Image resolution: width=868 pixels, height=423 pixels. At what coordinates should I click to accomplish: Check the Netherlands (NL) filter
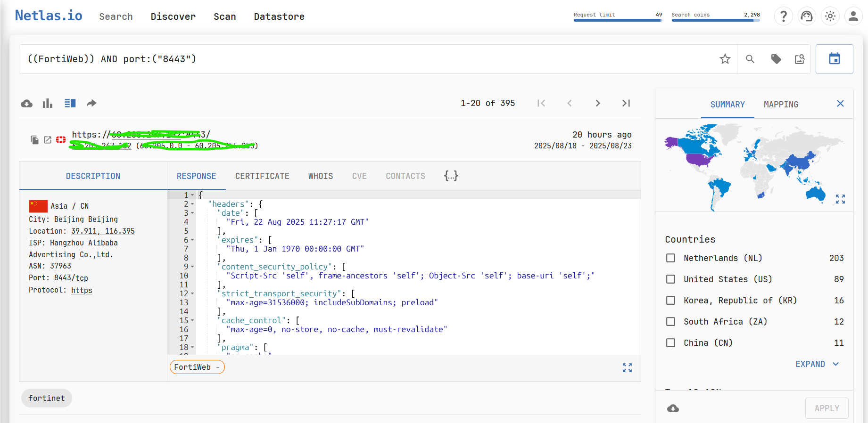[x=670, y=258]
